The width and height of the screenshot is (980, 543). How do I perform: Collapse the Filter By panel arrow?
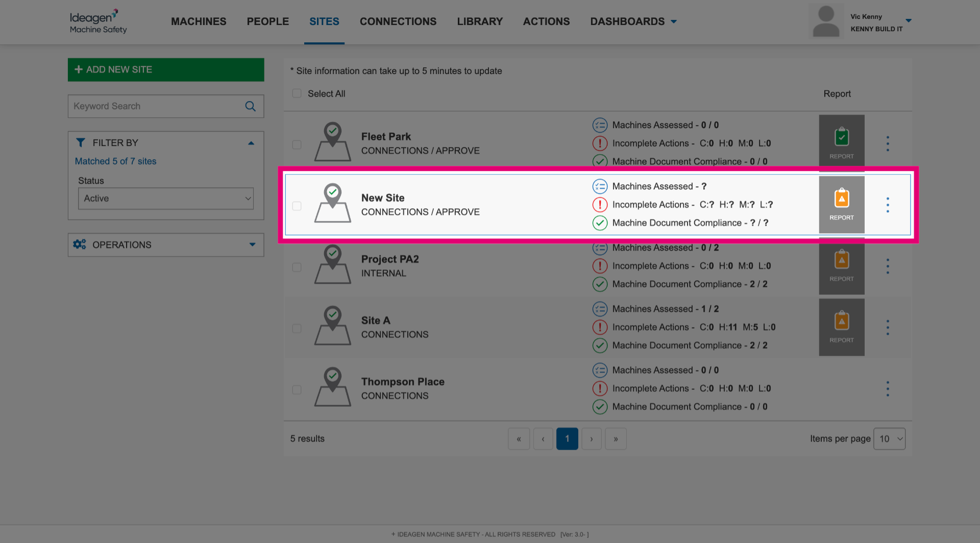(251, 143)
